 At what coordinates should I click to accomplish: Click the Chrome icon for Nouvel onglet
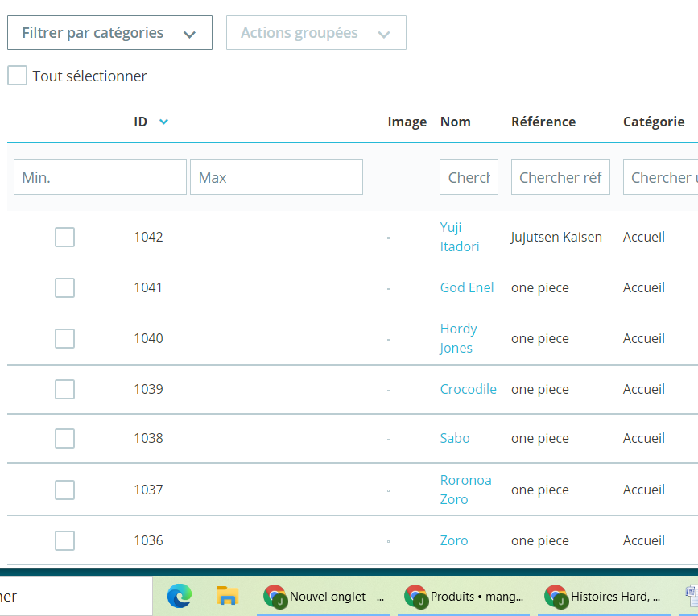point(275,597)
